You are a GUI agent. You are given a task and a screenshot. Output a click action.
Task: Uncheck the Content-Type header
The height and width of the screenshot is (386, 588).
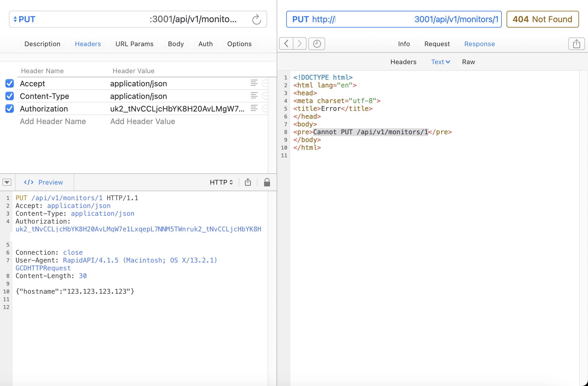9,96
